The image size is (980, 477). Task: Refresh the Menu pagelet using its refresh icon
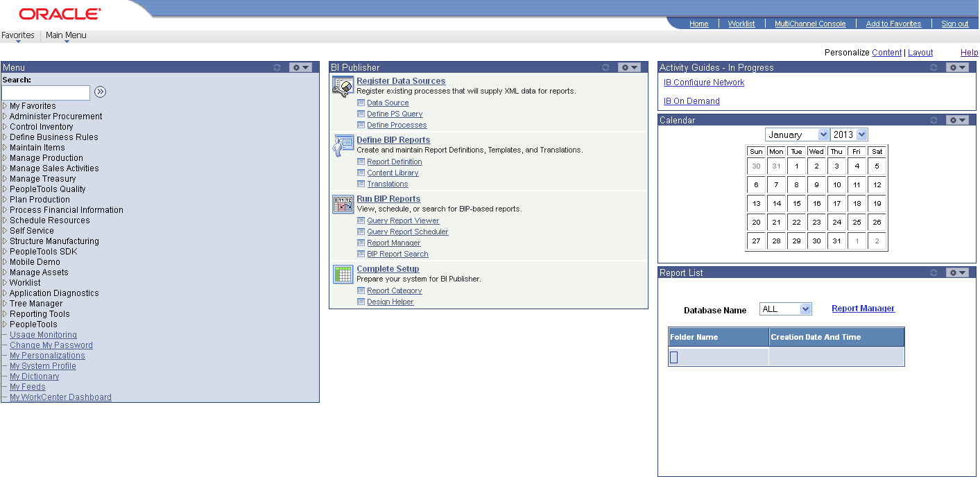point(277,67)
